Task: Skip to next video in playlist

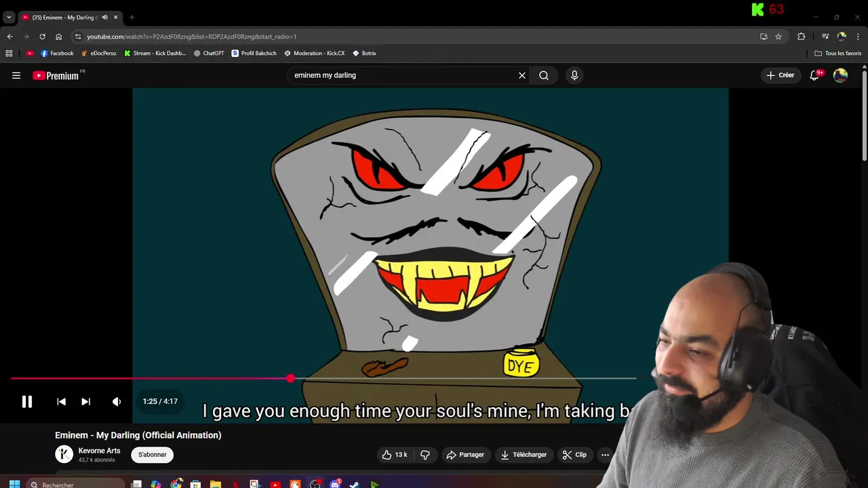Action: click(85, 402)
